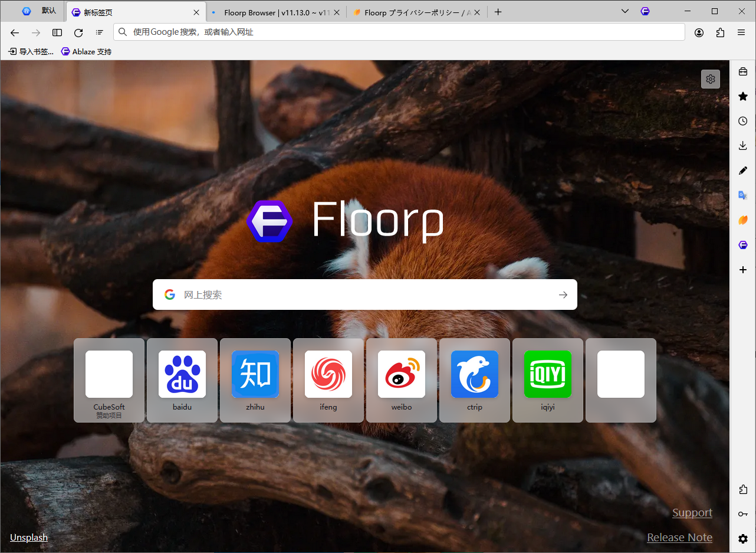756x553 pixels.
Task: Click the address bar input
Action: tap(399, 32)
